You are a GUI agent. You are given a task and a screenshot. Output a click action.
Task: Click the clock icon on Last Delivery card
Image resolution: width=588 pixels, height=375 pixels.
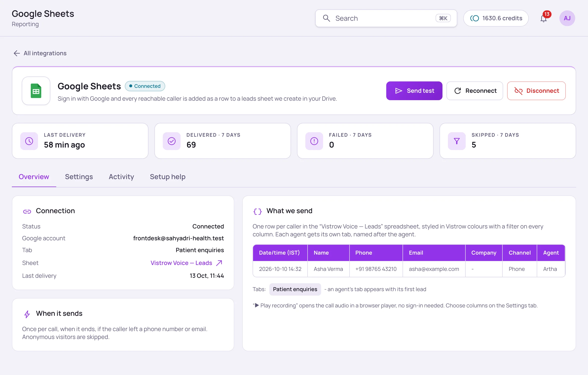pyautogui.click(x=29, y=141)
